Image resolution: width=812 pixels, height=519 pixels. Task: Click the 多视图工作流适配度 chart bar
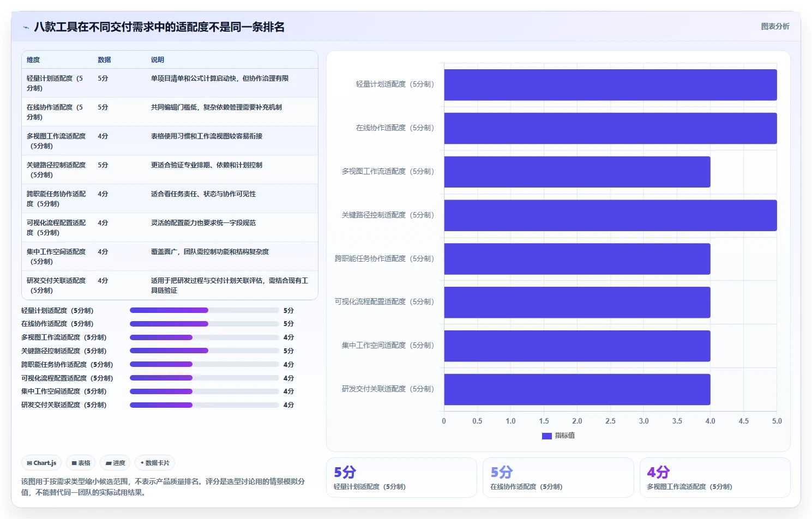[x=577, y=172]
